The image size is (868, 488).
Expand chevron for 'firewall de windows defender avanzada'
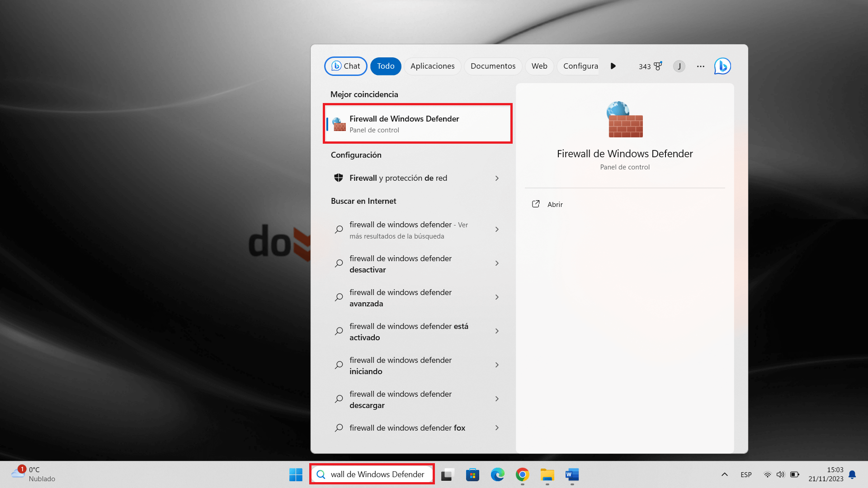[x=497, y=297]
